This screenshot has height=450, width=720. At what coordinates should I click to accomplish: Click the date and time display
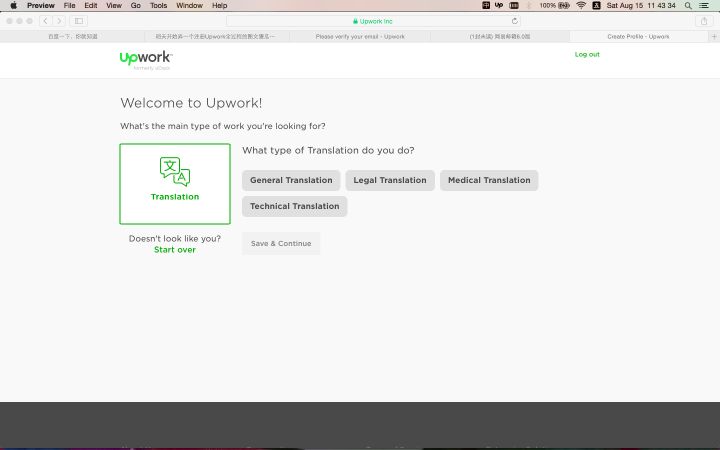pos(641,6)
